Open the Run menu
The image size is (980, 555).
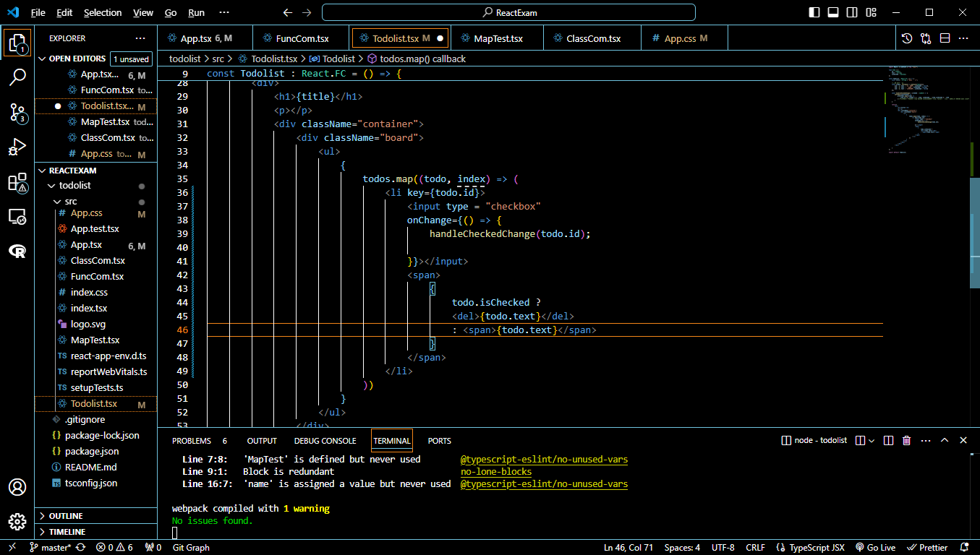click(x=196, y=12)
